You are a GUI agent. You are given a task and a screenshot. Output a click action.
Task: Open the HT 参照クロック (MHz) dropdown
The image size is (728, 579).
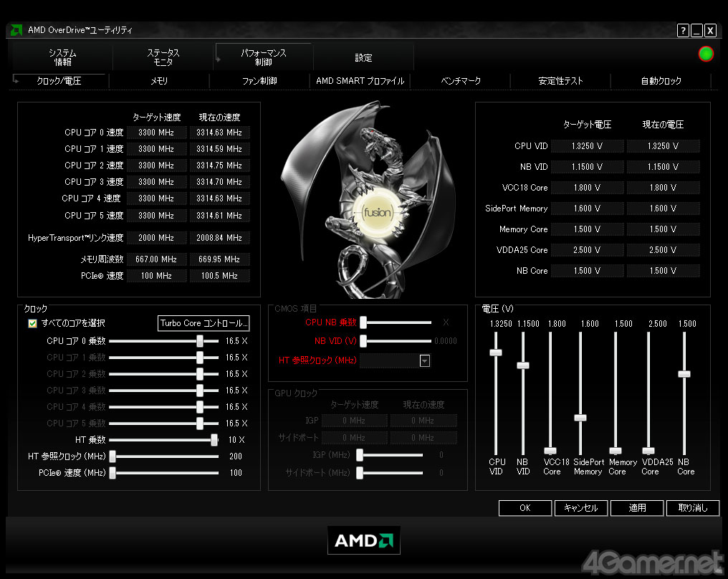(424, 360)
